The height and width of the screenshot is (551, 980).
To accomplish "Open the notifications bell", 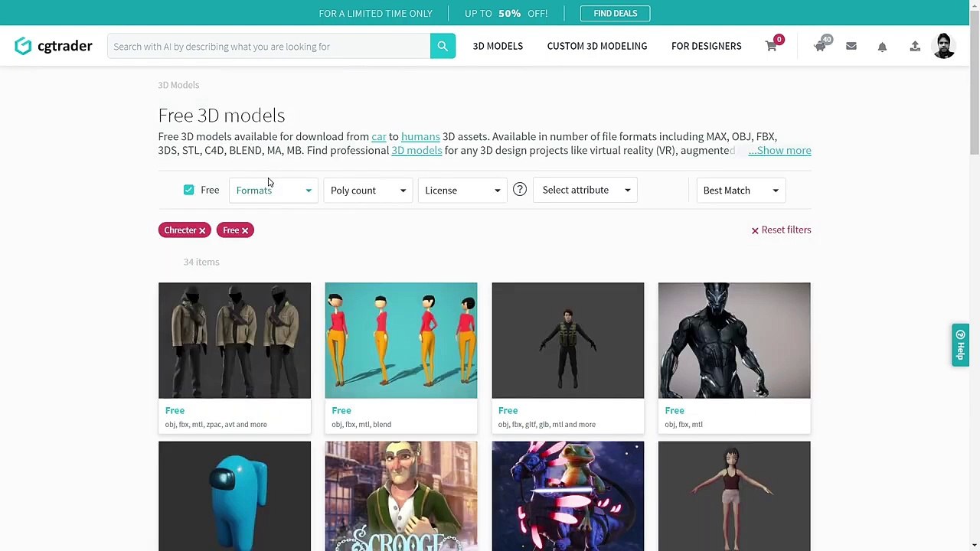I will [x=882, y=47].
